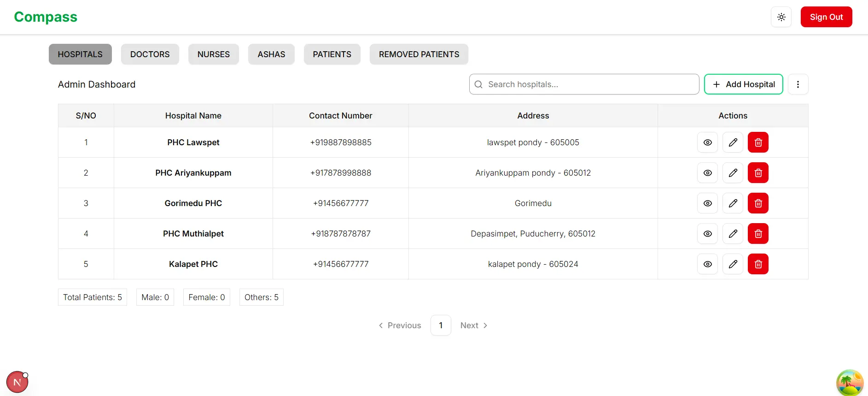Image resolution: width=868 pixels, height=396 pixels.
Task: Edit the PHC Lawspet row
Action: 733,142
